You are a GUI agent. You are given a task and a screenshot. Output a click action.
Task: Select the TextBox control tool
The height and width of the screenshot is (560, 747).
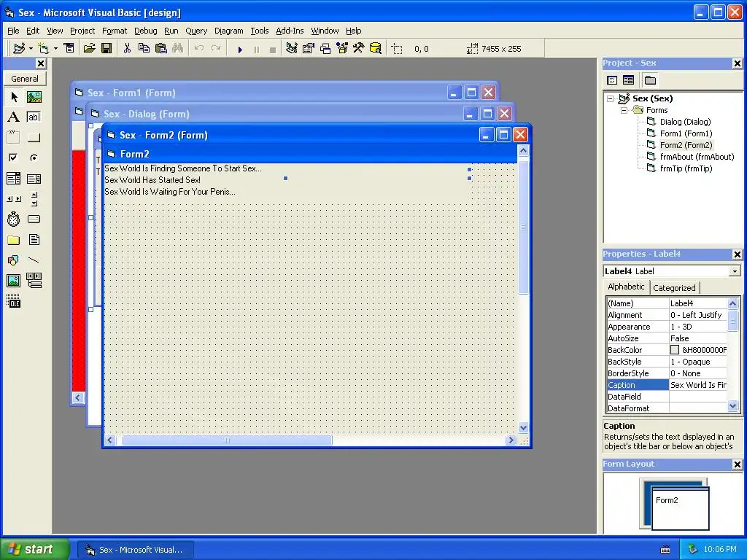pos(34,117)
